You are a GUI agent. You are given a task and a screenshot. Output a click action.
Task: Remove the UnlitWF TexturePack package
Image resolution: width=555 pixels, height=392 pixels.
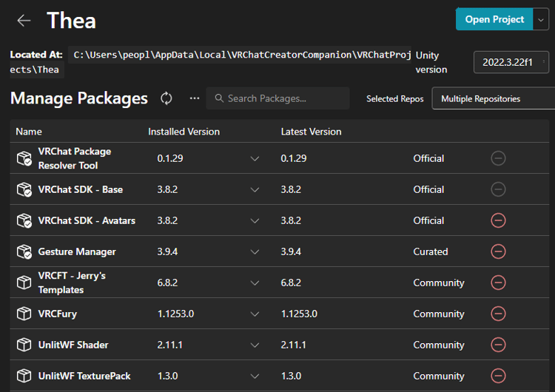click(498, 376)
